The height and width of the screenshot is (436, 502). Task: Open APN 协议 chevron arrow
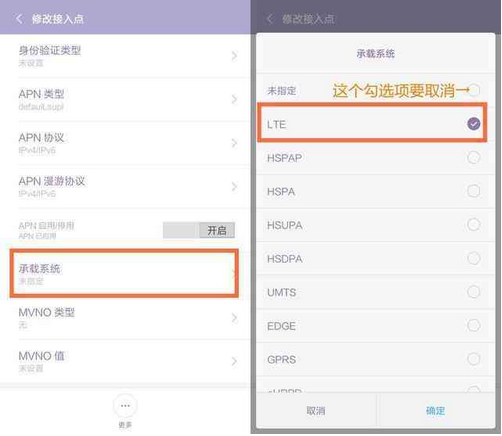coord(234,143)
